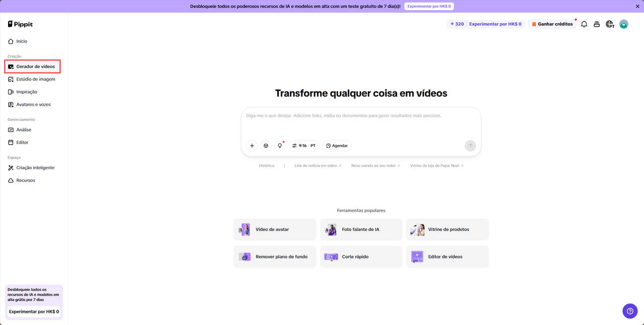Select the Vídeo de avatar tool
644x325 pixels.
[274, 229]
